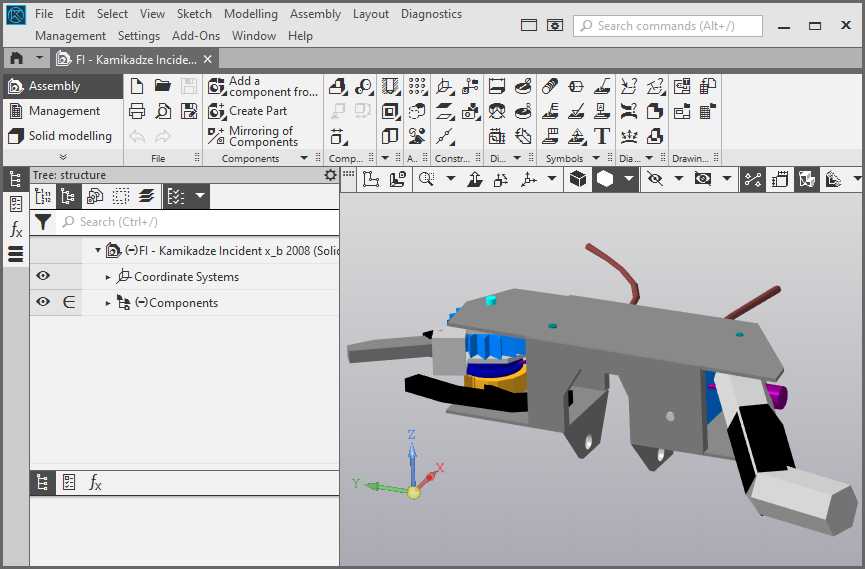Image resolution: width=865 pixels, height=569 pixels.
Task: Open a file with the folder icon
Action: coord(163,87)
